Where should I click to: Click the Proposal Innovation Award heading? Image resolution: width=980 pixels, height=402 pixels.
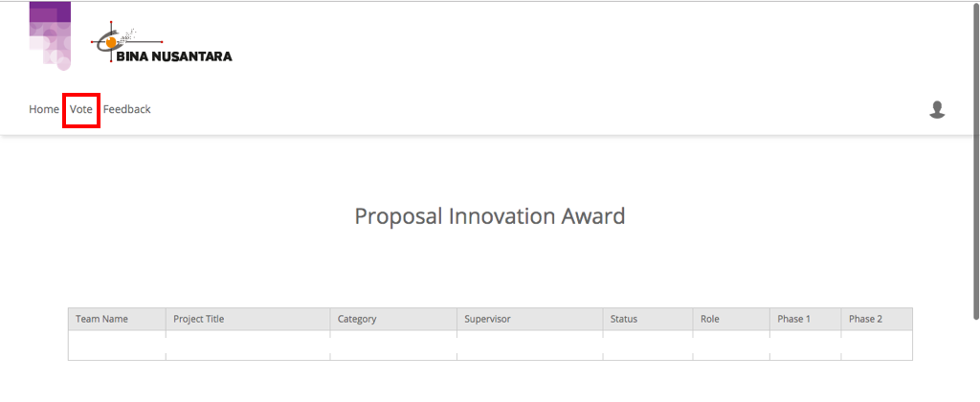[x=490, y=216]
